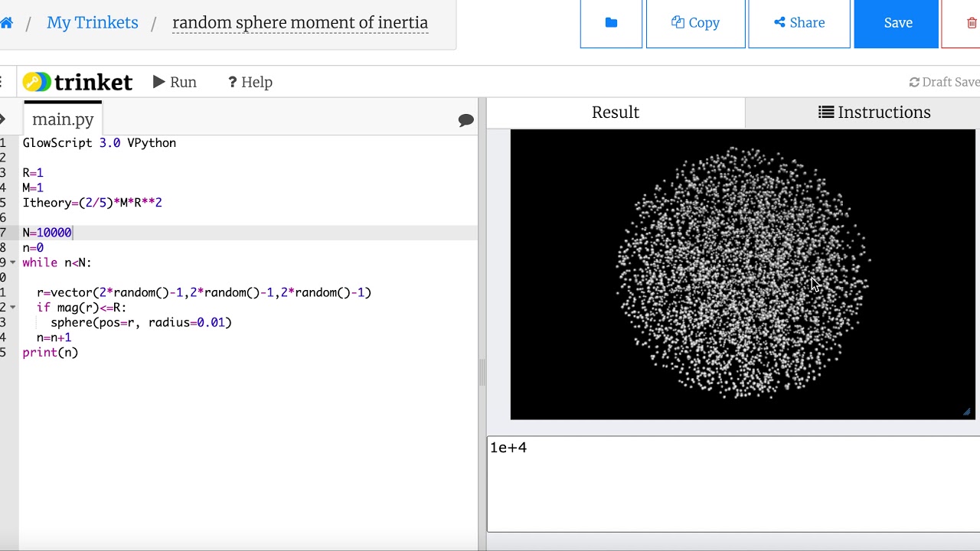Switch to the Instructions tab
980x551 pixels.
click(x=874, y=112)
